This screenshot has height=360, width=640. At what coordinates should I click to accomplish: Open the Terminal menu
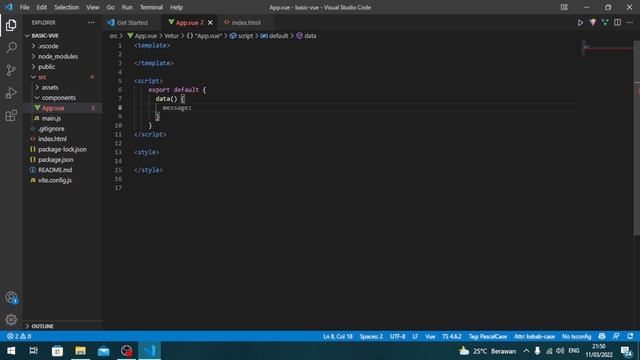(x=151, y=7)
